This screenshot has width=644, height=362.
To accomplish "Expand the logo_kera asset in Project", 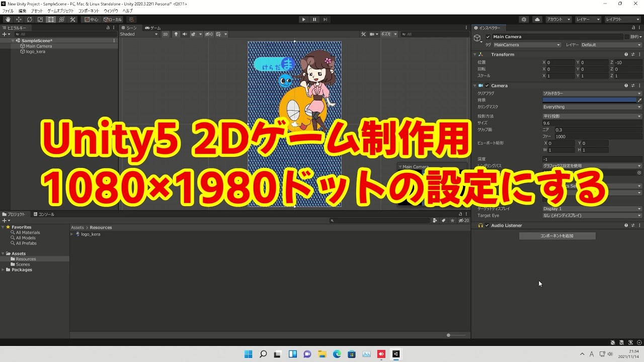I will pyautogui.click(x=72, y=234).
